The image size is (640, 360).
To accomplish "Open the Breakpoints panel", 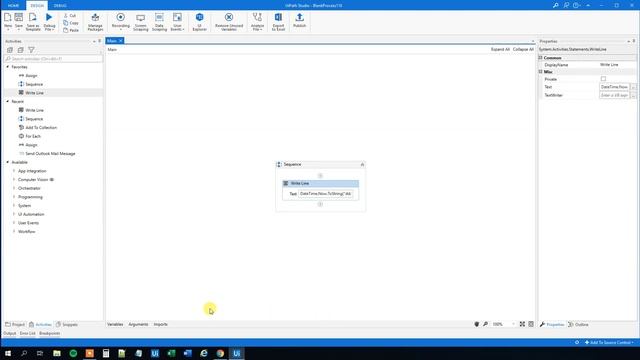I will pos(49,333).
